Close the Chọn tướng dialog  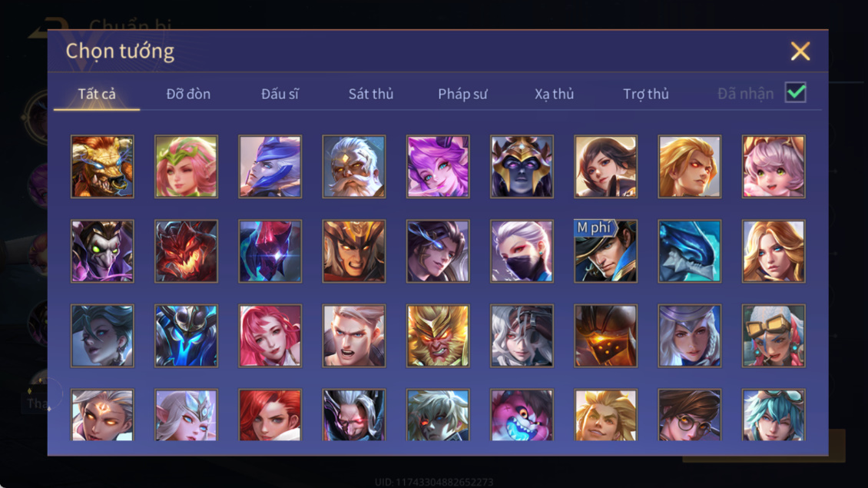point(800,51)
